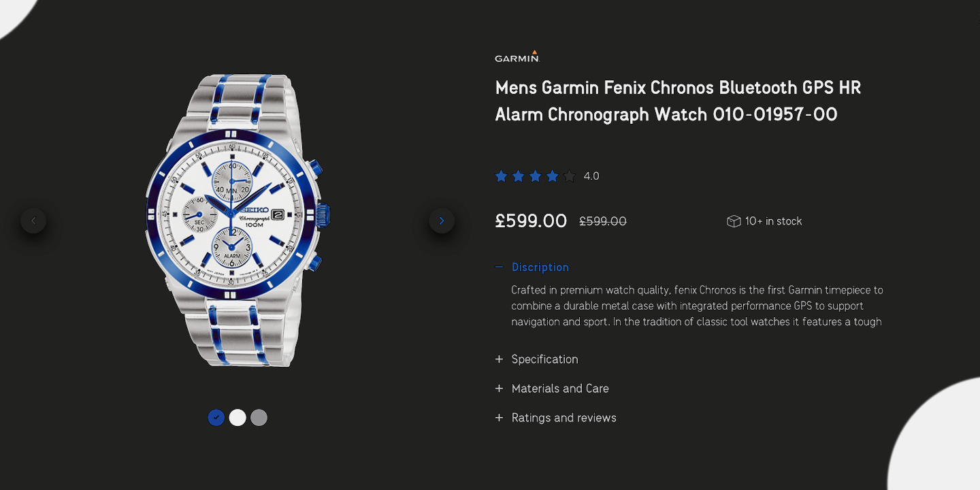The width and height of the screenshot is (980, 490).
Task: Expand Materials and Care plus icon
Action: [x=500, y=389]
